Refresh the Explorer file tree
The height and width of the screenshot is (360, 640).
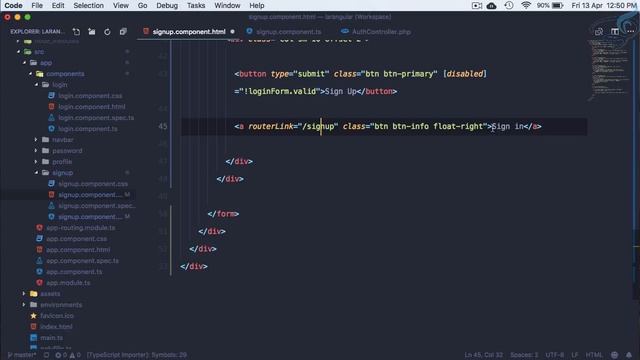coord(107,31)
